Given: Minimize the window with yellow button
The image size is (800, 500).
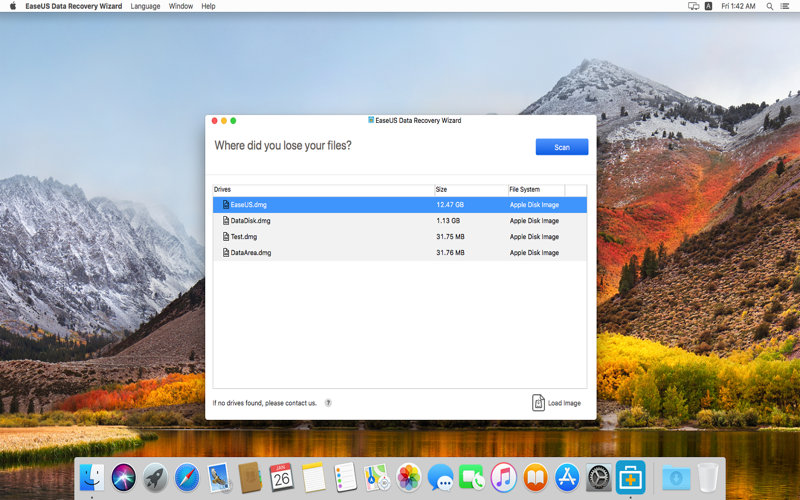Looking at the screenshot, I should (223, 121).
